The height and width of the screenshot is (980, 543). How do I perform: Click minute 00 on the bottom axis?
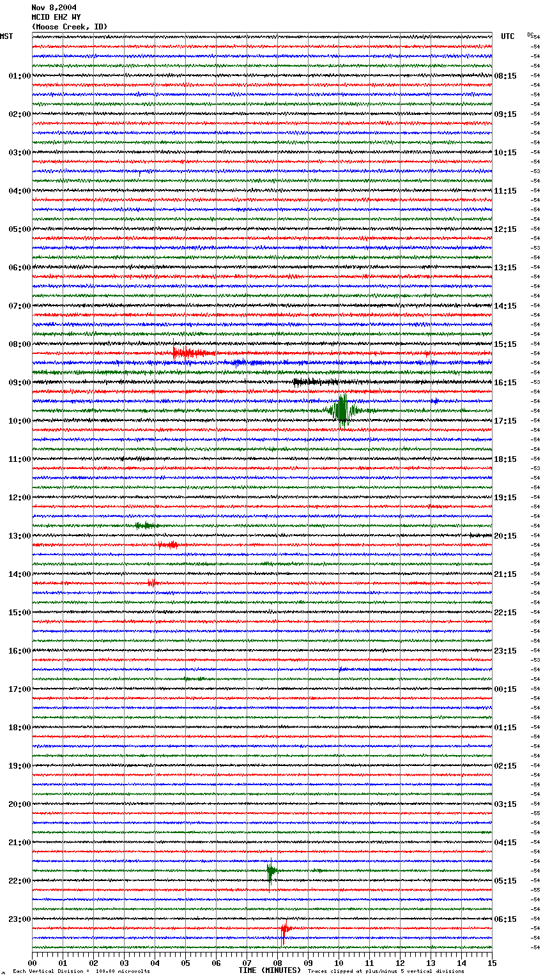click(32, 963)
